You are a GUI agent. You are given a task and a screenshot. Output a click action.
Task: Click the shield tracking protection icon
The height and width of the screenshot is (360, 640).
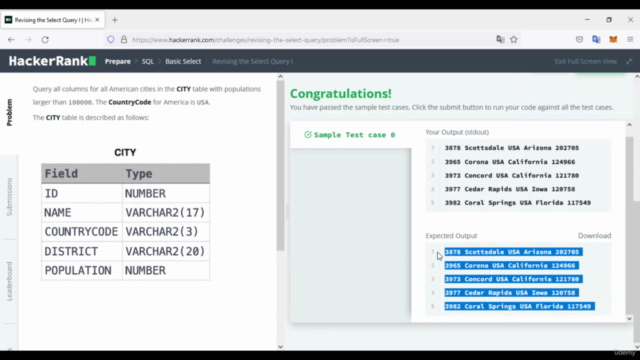click(x=111, y=40)
